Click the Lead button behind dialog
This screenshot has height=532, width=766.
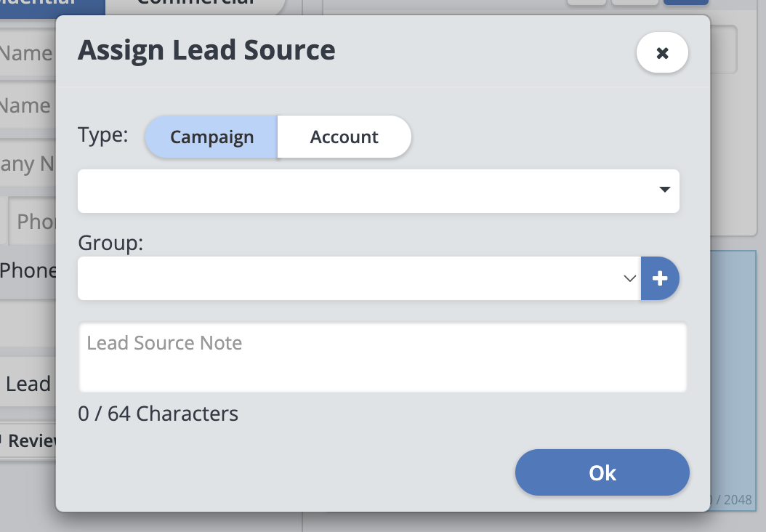[x=28, y=384]
